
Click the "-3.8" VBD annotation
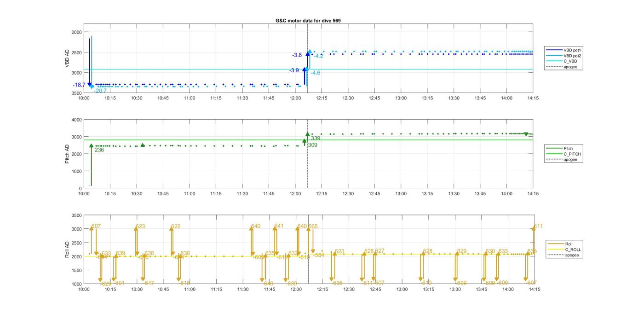297,55
